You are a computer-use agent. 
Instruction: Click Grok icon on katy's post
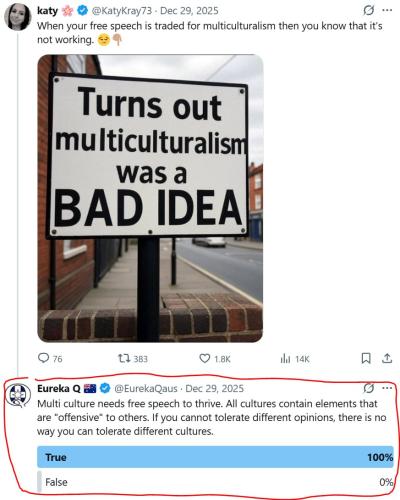(x=368, y=11)
